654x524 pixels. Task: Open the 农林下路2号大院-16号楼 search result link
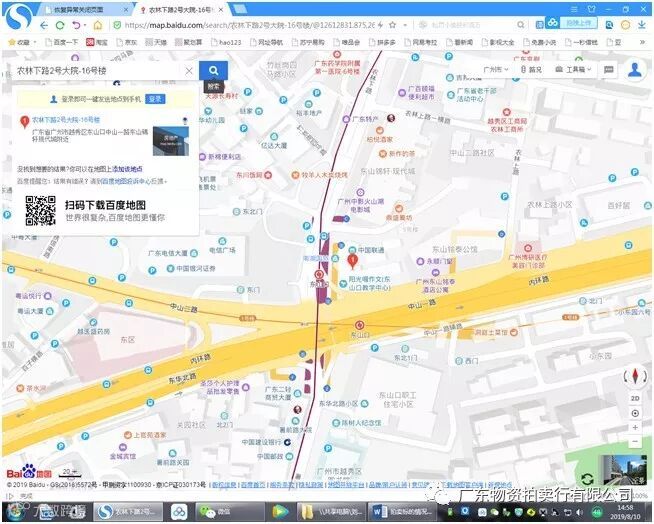coord(66,120)
